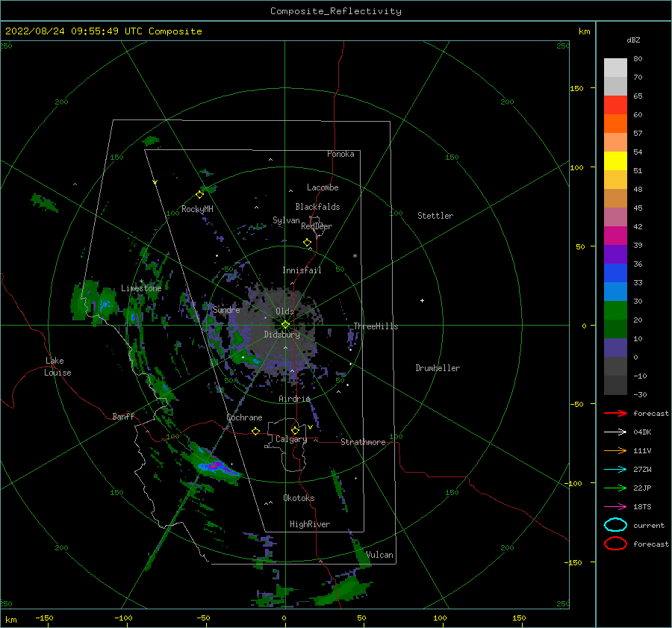This screenshot has width=672, height=628.
Task: Click the cyan current ellipse icon
Action: coord(615,525)
